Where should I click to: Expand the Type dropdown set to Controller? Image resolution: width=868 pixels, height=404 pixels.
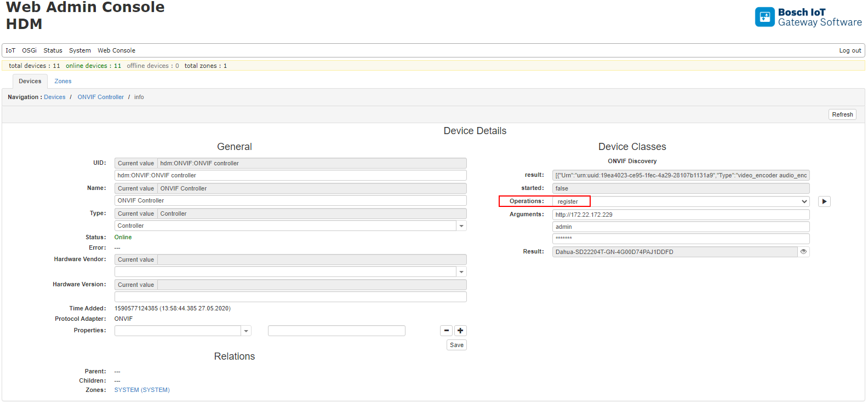(x=461, y=226)
